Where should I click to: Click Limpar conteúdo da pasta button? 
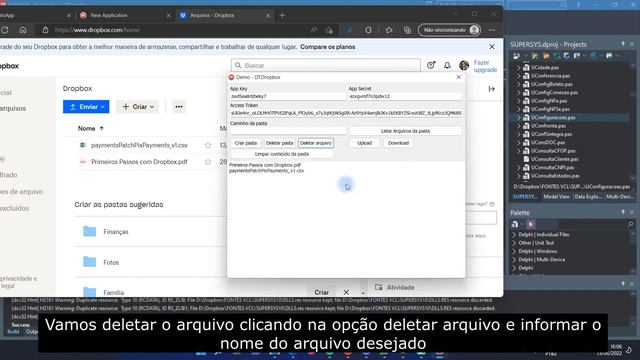pyautogui.click(x=282, y=154)
